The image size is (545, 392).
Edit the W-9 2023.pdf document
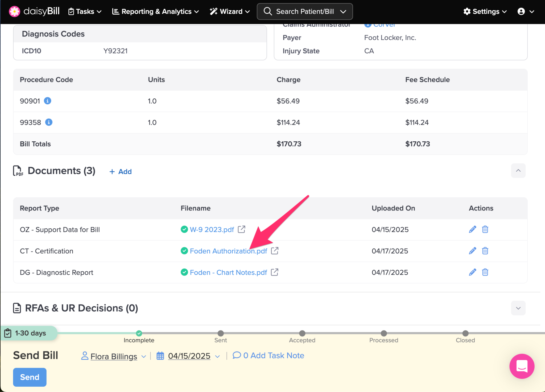coord(472,229)
